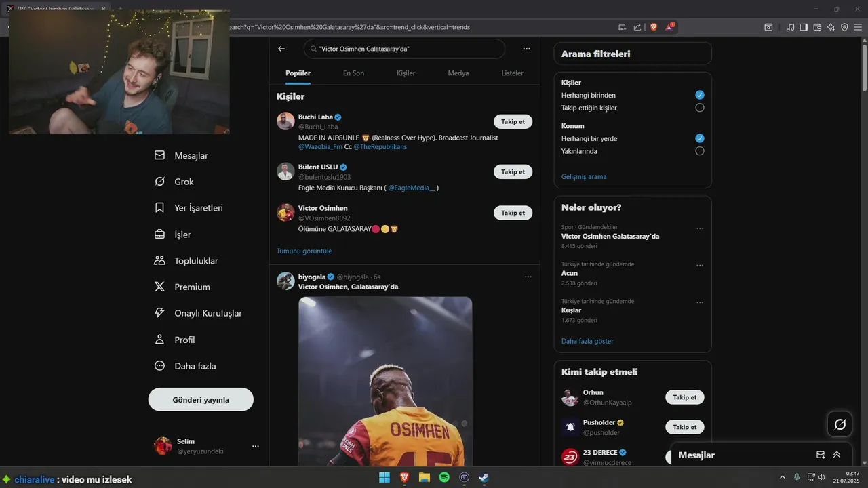Open Gelişmiş arama link
Screen dimensions: 868x488
[584, 176]
